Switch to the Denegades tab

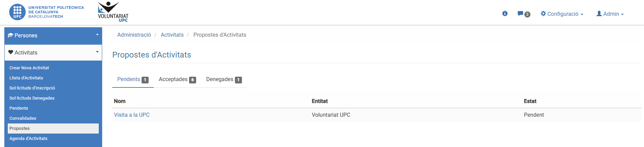click(x=224, y=79)
